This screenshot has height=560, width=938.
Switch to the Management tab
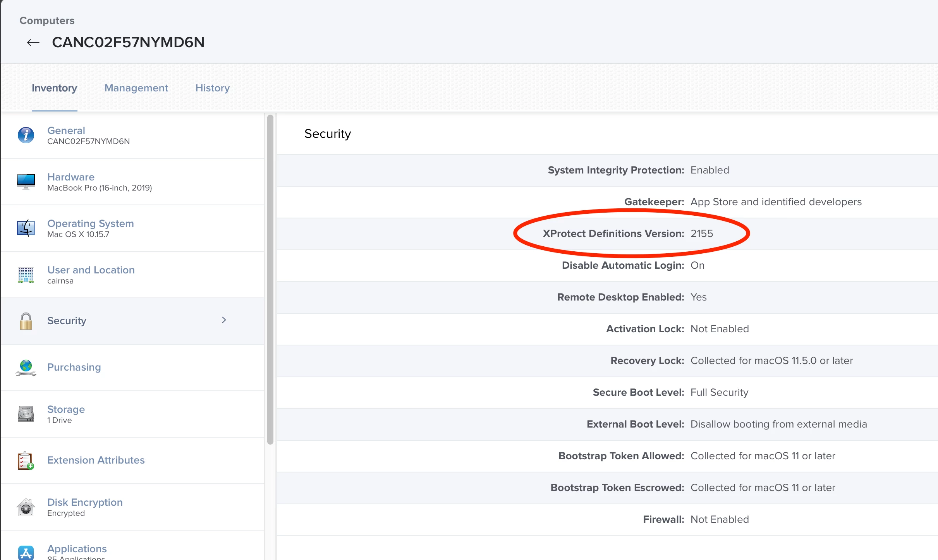tap(136, 88)
